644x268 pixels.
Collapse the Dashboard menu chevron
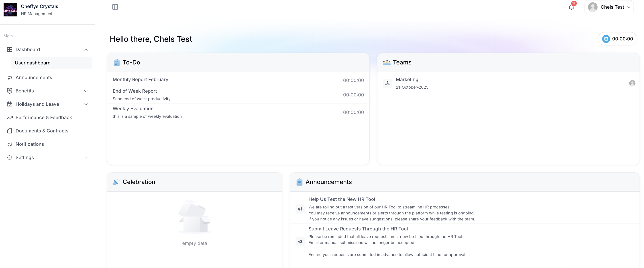click(x=86, y=50)
